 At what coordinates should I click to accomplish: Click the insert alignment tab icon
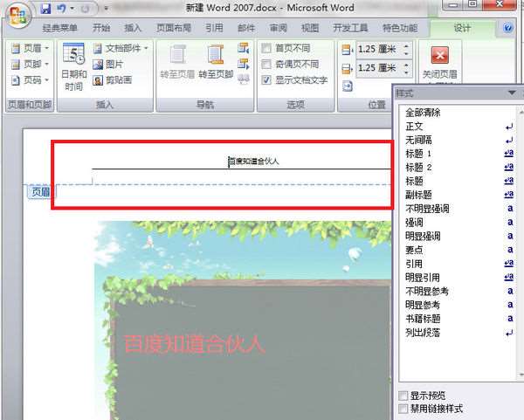pyautogui.click(x=348, y=86)
